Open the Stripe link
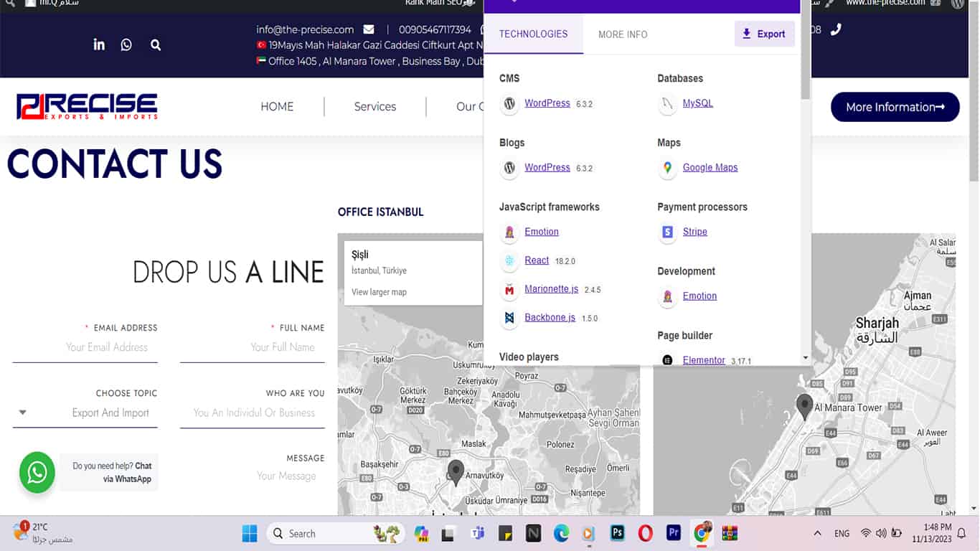The width and height of the screenshot is (980, 551). point(695,231)
